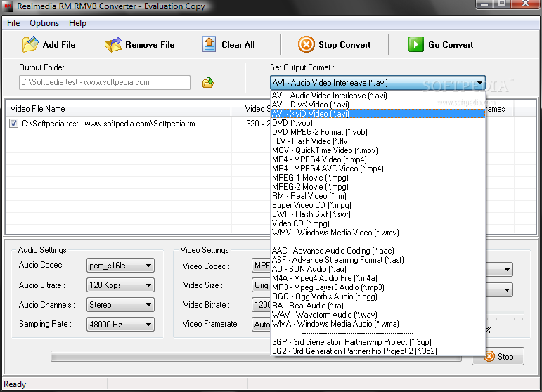Click the bottom Stop button
542x392 pixels.
coord(498,356)
